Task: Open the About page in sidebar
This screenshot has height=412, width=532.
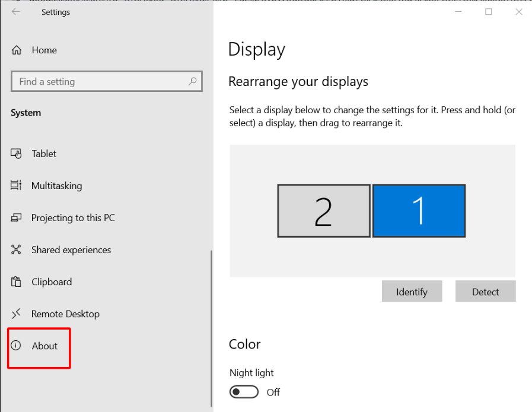Action: pos(44,346)
